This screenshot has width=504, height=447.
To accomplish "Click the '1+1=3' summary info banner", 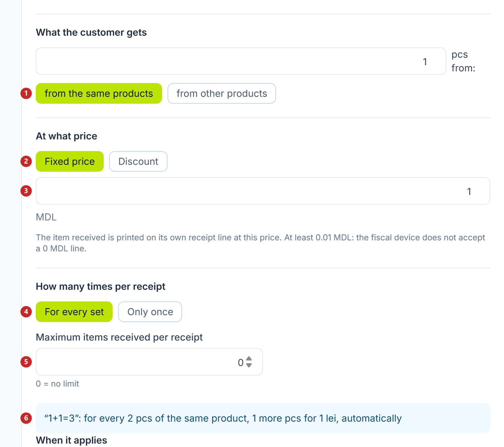I will pos(263,418).
